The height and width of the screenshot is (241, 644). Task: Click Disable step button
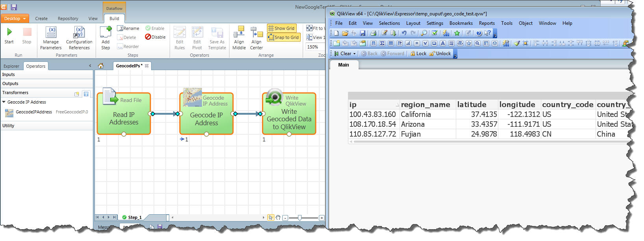pos(155,37)
